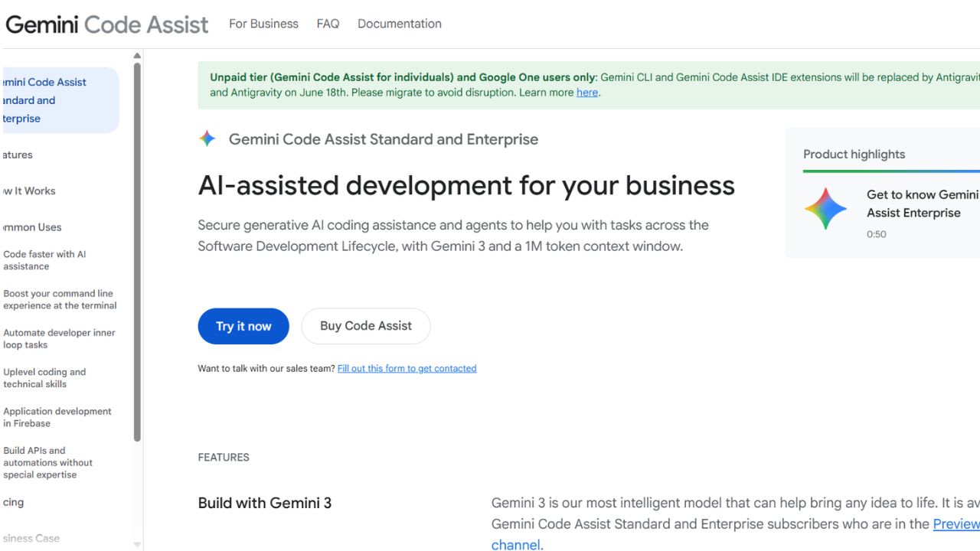Click the 'AI-assisted development for your business' heading
Viewport: 980px width, 551px height.
pos(466,185)
